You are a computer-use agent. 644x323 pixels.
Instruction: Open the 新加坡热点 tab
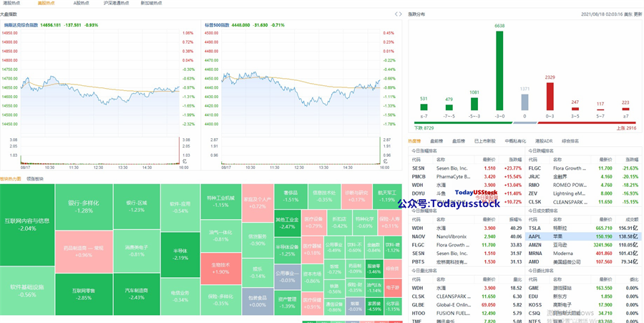click(151, 3)
